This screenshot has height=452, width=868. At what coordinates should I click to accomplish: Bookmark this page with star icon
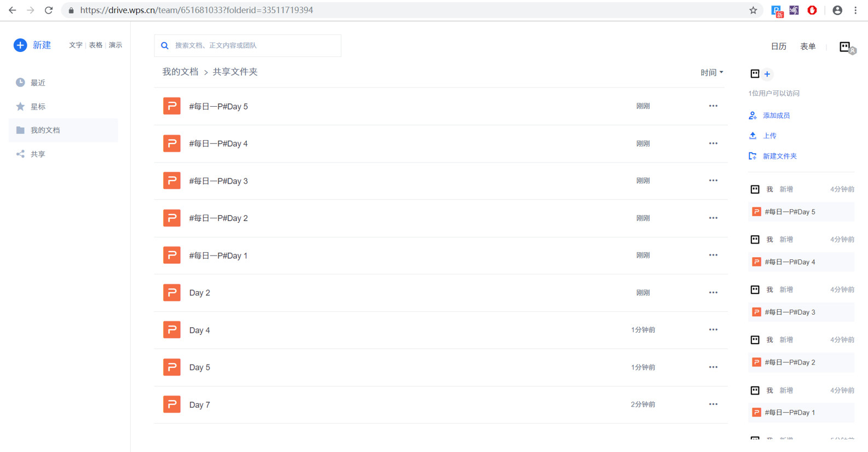[753, 10]
